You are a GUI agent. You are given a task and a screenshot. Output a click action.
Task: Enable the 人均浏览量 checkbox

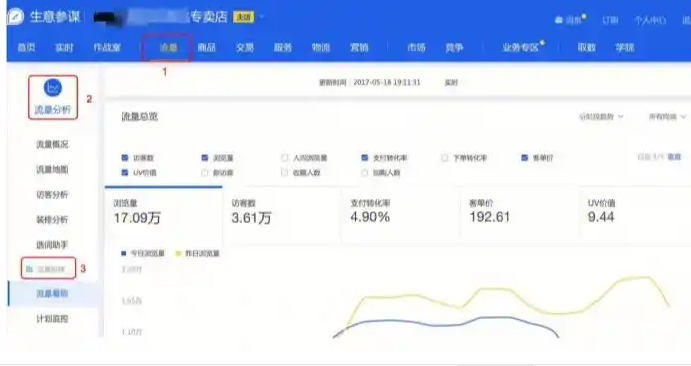pyautogui.click(x=285, y=158)
